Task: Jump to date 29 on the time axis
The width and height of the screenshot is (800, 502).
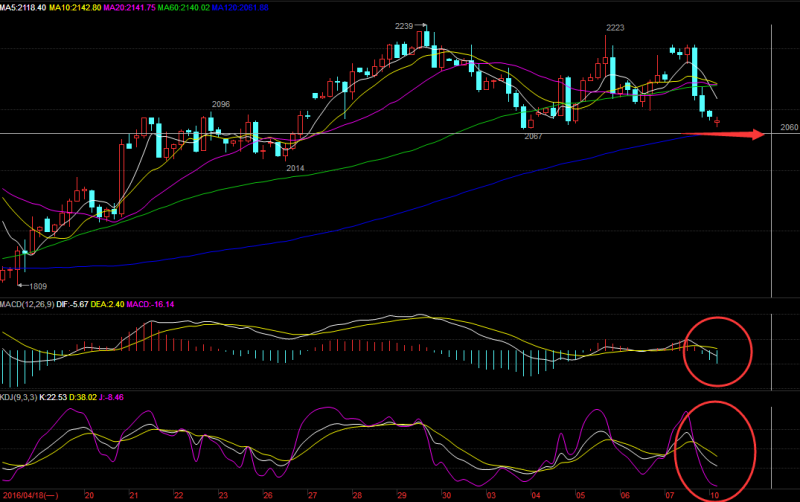Action: [400, 494]
